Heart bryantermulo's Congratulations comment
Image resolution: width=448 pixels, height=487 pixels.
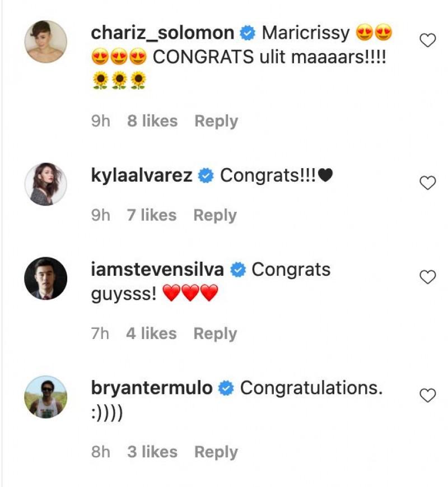428,396
